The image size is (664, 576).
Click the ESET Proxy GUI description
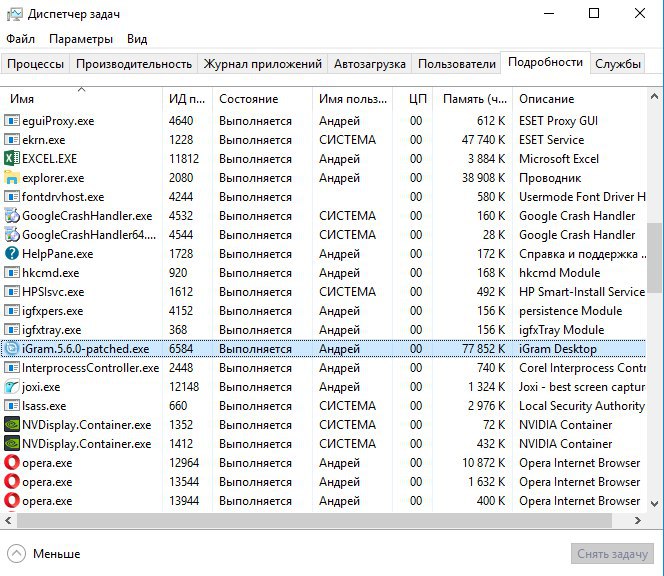tap(559, 121)
